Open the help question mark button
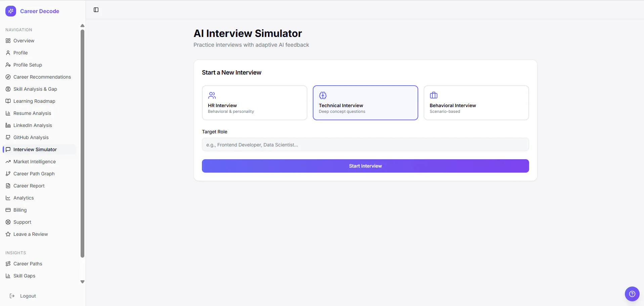 coord(632,294)
